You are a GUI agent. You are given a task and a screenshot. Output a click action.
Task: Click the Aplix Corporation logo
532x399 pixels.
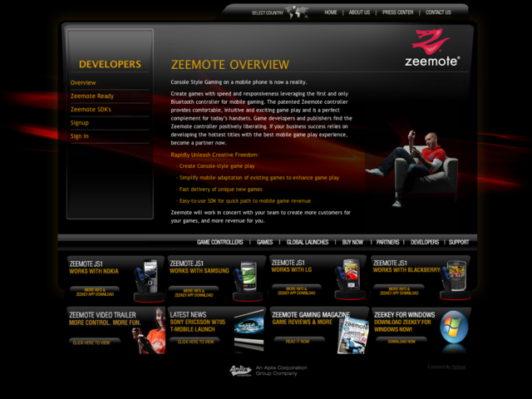[240, 371]
